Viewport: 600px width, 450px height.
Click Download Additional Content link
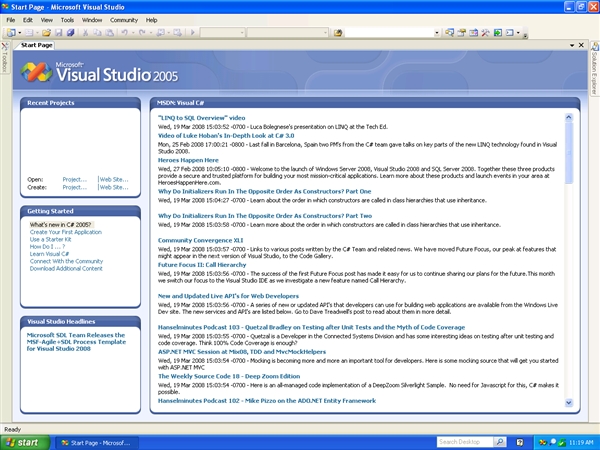click(x=66, y=268)
